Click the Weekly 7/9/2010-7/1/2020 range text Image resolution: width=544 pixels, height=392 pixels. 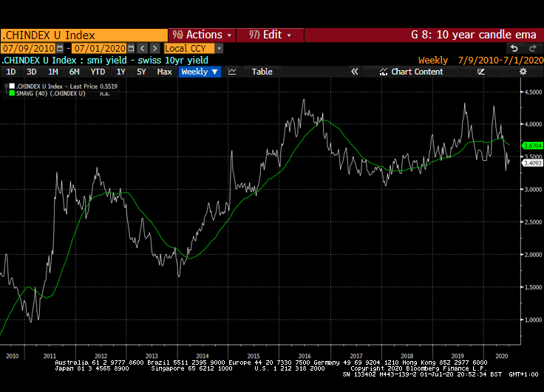(480, 61)
